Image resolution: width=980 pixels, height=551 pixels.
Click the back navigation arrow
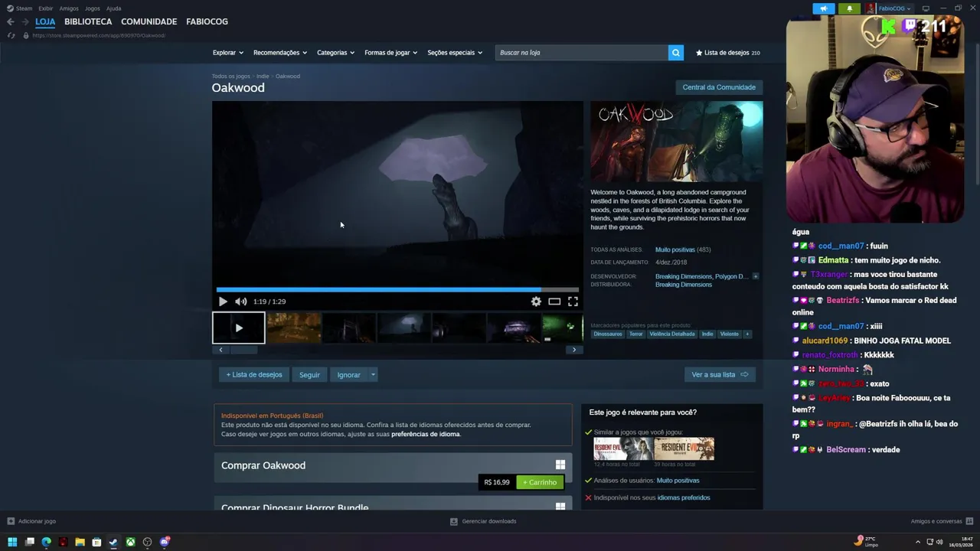(11, 21)
